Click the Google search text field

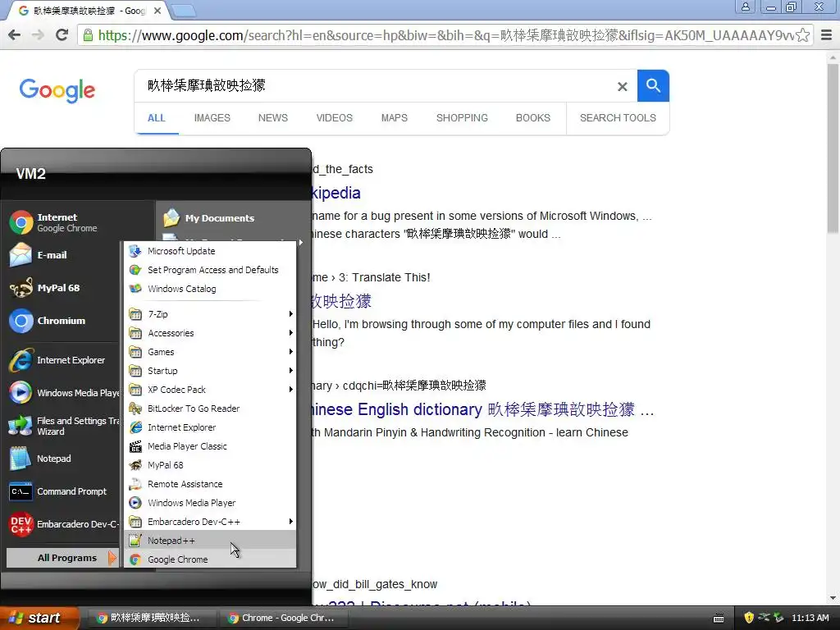pos(375,85)
